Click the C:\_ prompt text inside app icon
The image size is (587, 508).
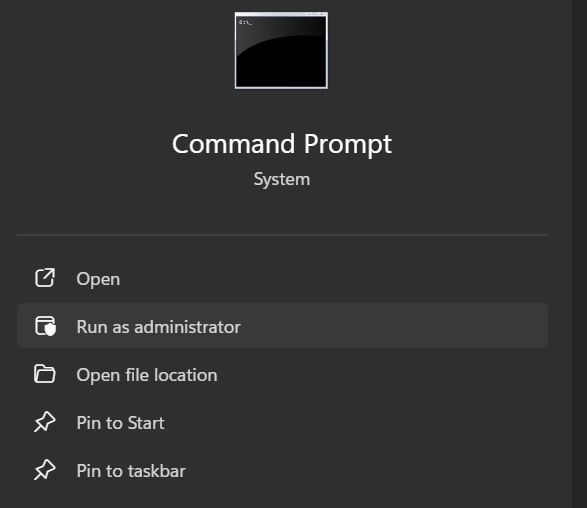click(x=245, y=22)
